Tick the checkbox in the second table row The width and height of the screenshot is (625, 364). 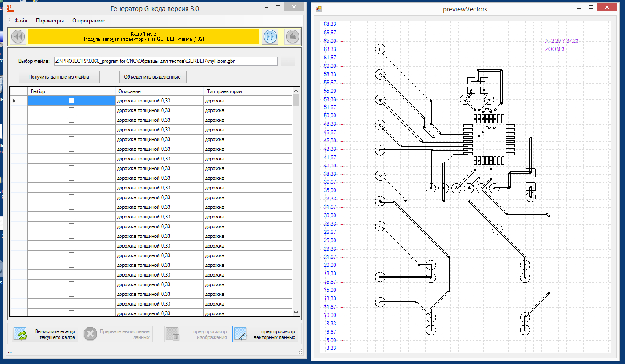[x=71, y=110]
